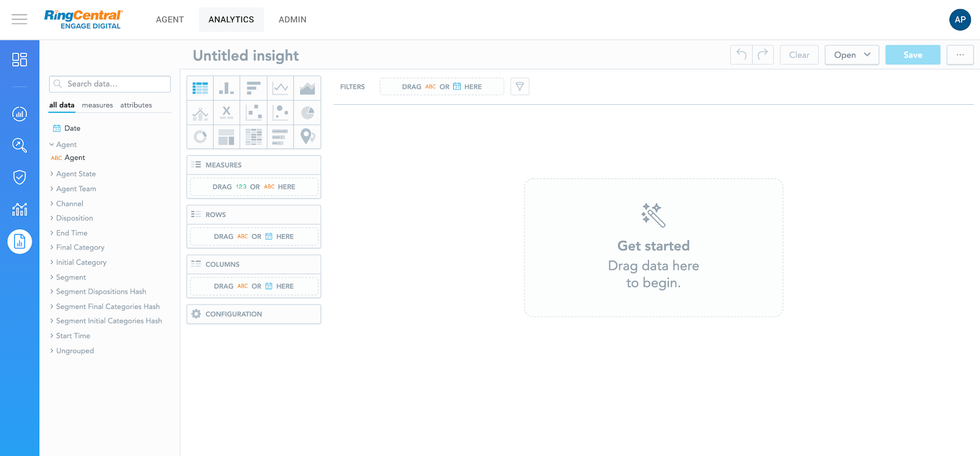980x456 pixels.
Task: Select the Pie chart visualization
Action: (307, 113)
